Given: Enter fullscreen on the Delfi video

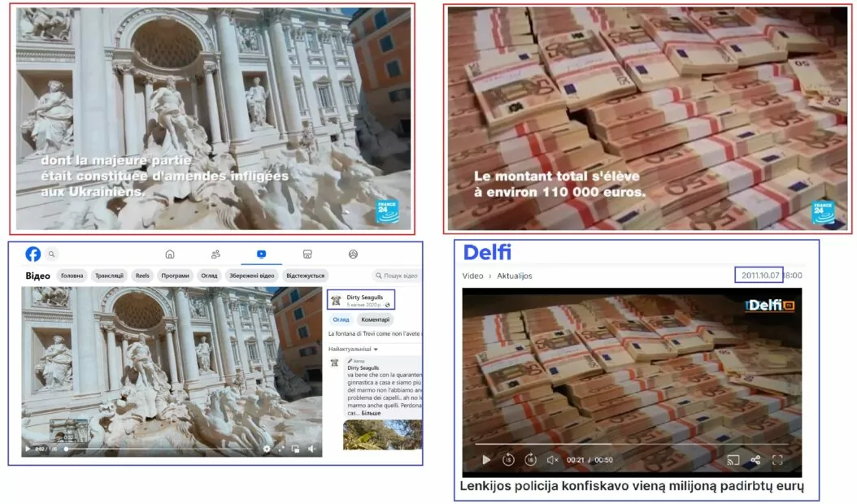Looking at the screenshot, I should 777,460.
